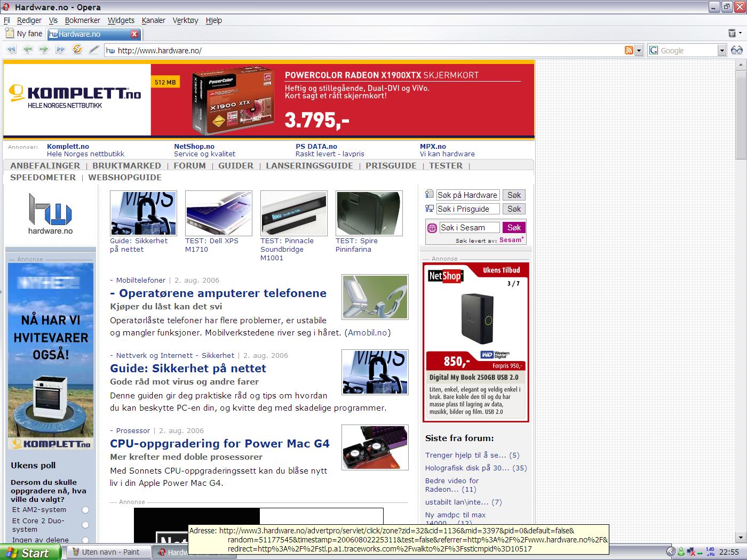Viewport: 747px width, 560px height.
Task: Open the FORUM section
Action: [189, 166]
